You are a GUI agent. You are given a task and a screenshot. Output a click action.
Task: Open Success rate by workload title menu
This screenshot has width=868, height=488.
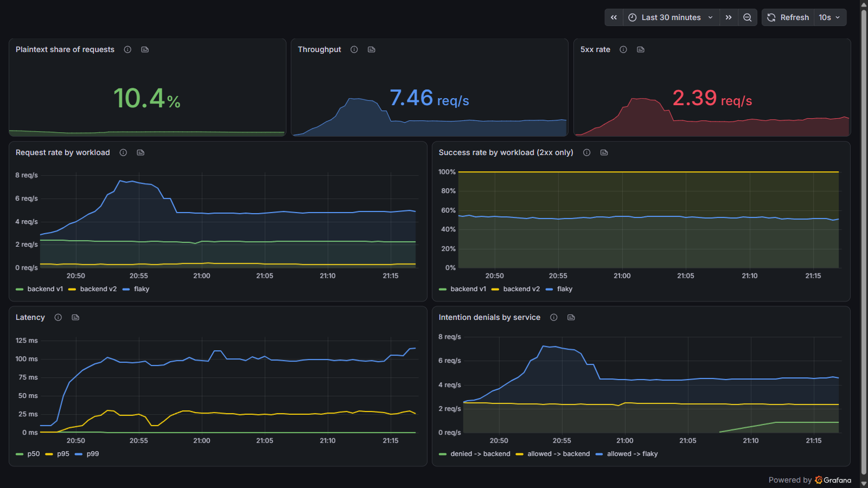tap(506, 152)
